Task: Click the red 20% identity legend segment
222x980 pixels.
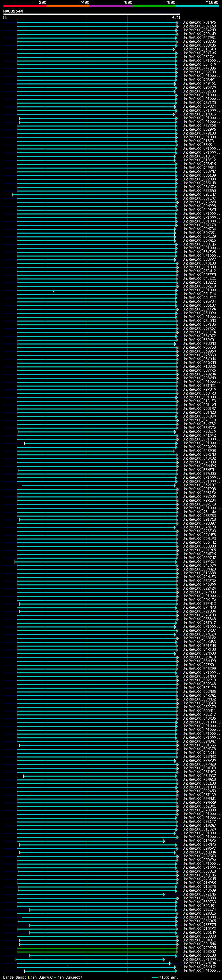Action: [25, 6]
